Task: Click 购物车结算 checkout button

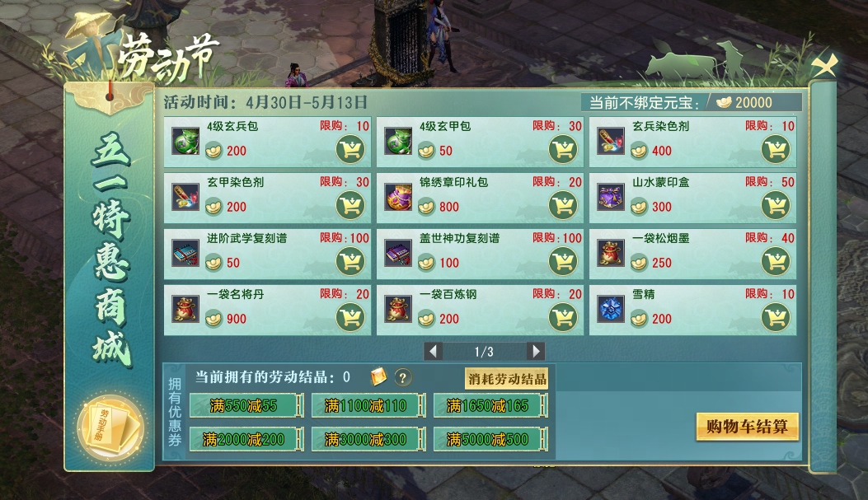Action: point(747,427)
